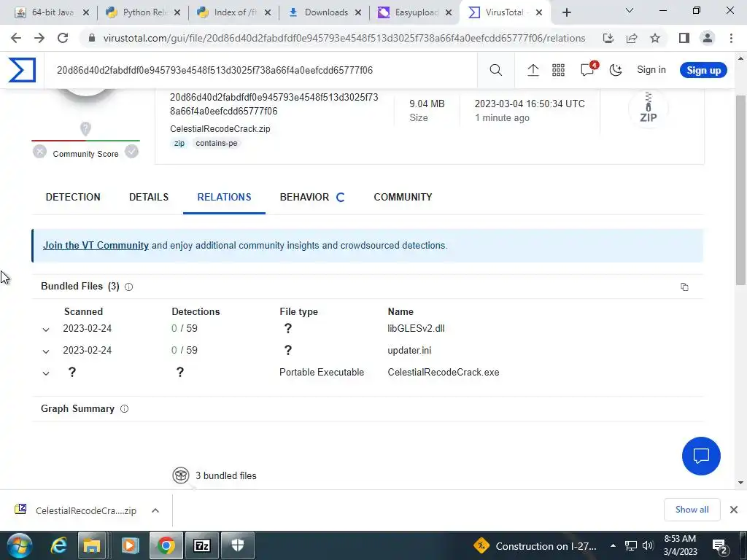Click the ZIP file type icon
Screen dimensions: 747x560
[x=648, y=108]
